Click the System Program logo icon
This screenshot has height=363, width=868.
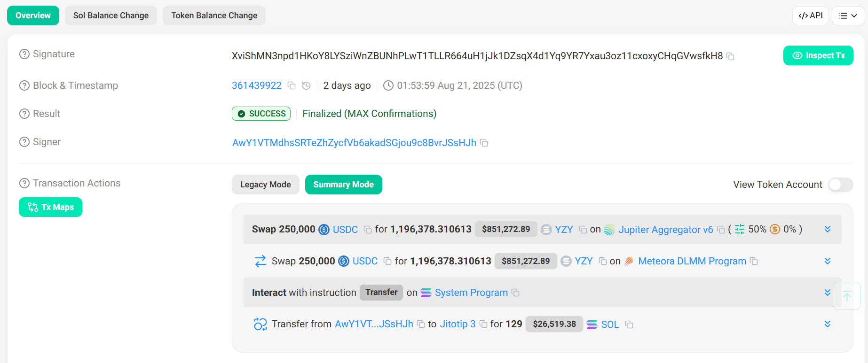426,293
